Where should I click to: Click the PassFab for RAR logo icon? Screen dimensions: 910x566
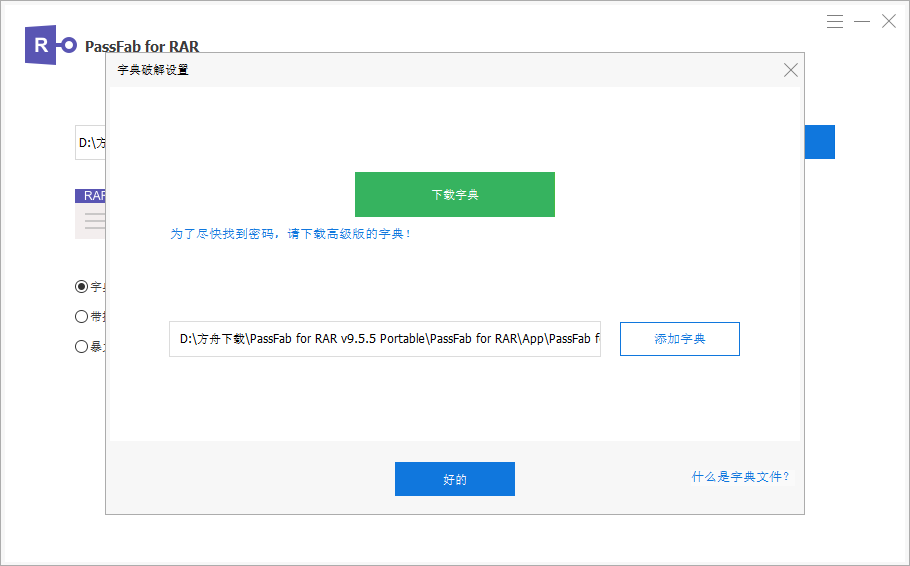click(x=50, y=45)
